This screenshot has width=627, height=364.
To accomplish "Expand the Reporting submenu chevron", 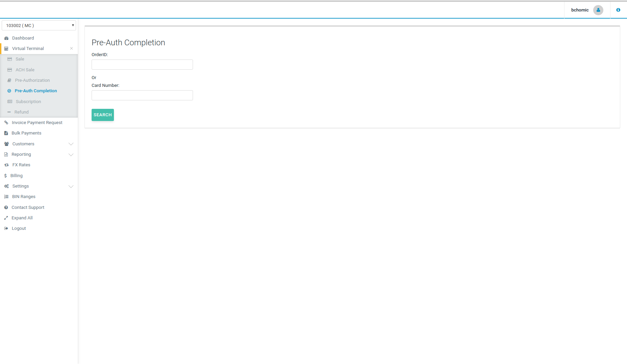I will click(x=71, y=154).
